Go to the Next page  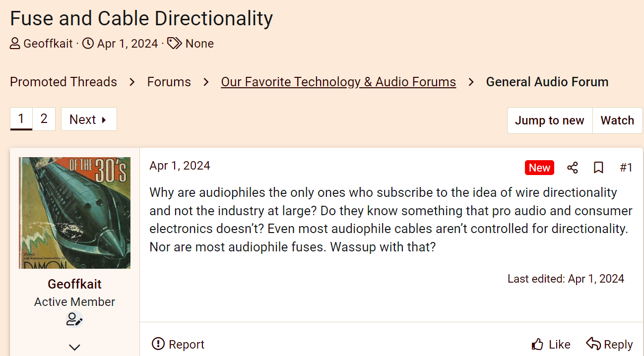click(89, 119)
